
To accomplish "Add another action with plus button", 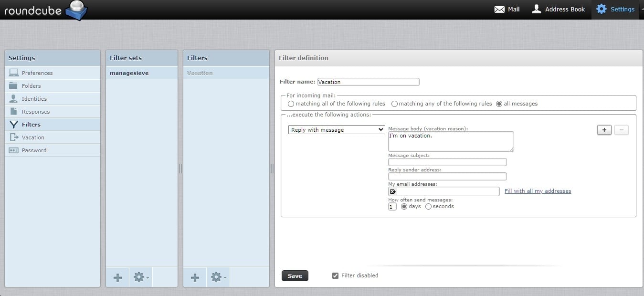I will pyautogui.click(x=604, y=130).
